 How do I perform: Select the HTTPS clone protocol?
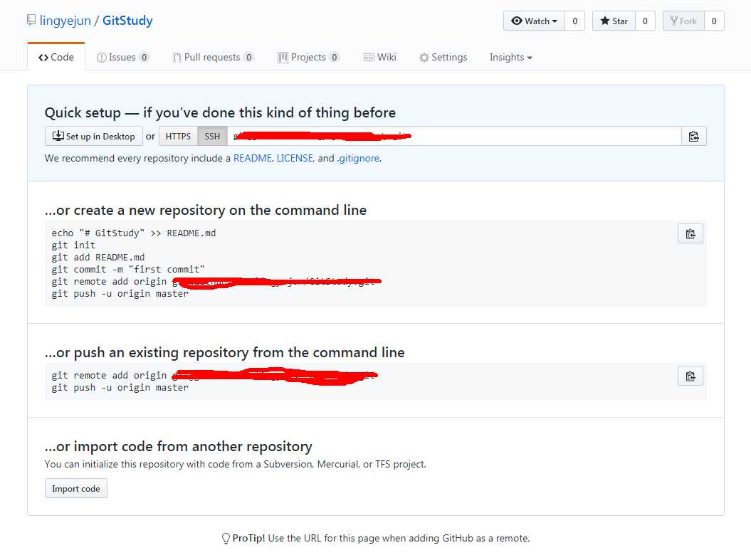coord(178,137)
